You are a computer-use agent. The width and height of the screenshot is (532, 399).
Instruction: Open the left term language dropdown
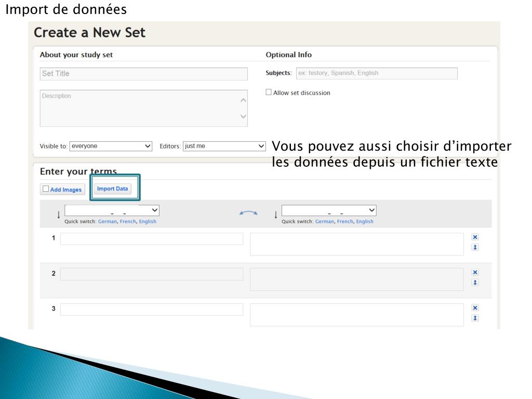112,210
